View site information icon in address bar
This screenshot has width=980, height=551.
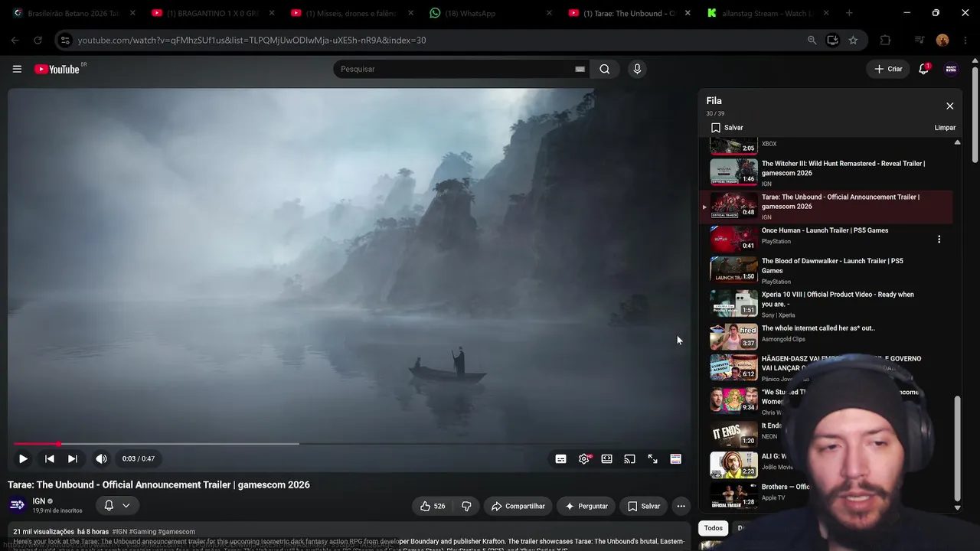tap(65, 40)
